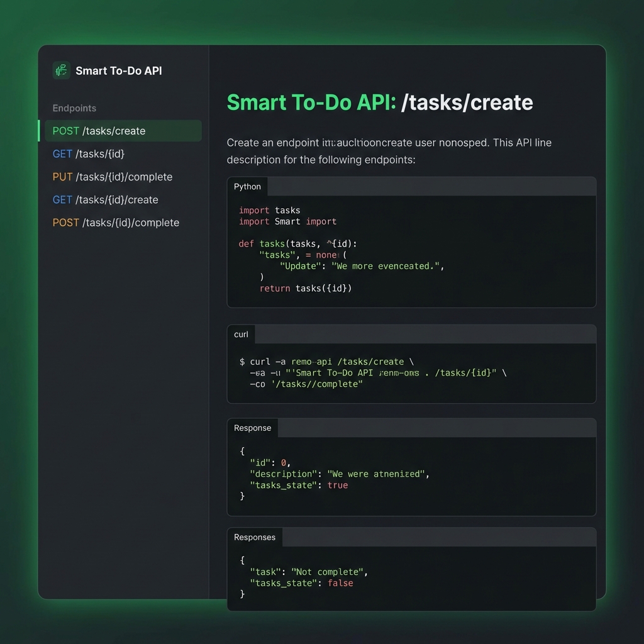Click the green active-endpoint indicator bar
This screenshot has width=644, height=644.
tap(40, 131)
